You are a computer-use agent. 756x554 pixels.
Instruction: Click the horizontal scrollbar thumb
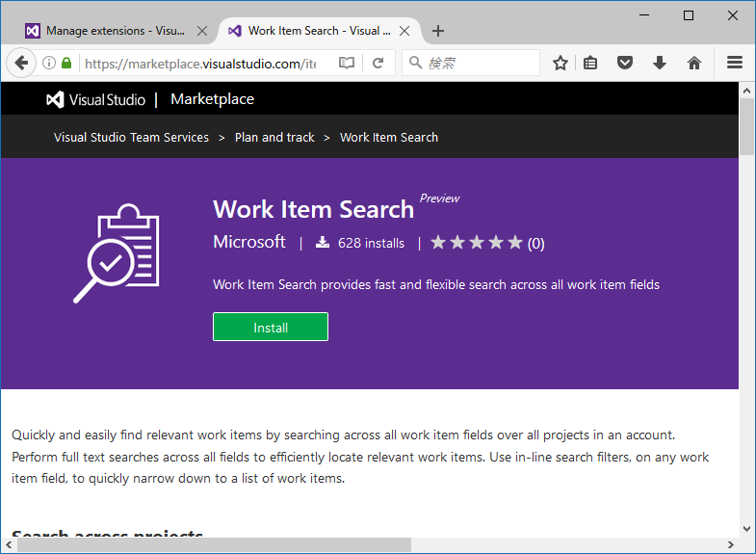tap(215, 544)
